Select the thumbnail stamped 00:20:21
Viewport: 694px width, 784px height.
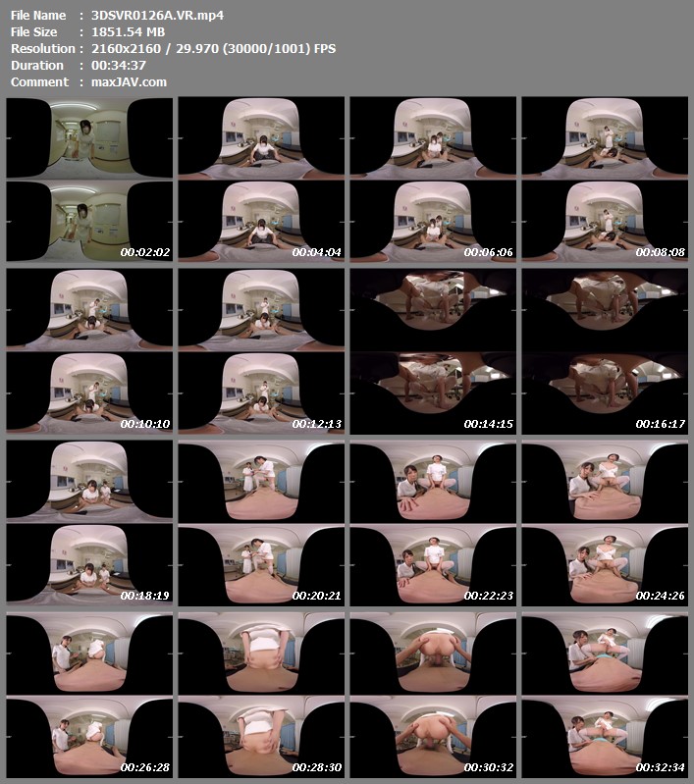coord(261,523)
